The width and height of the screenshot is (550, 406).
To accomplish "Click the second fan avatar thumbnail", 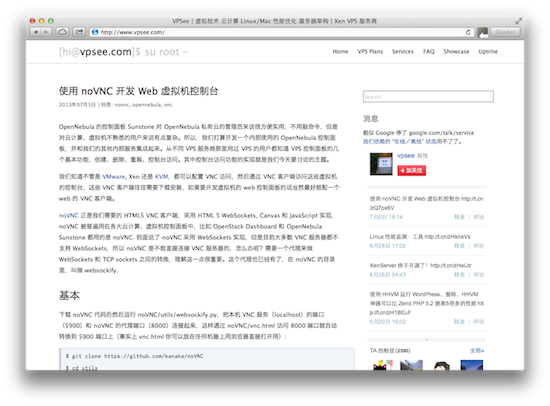I will coord(411,365).
